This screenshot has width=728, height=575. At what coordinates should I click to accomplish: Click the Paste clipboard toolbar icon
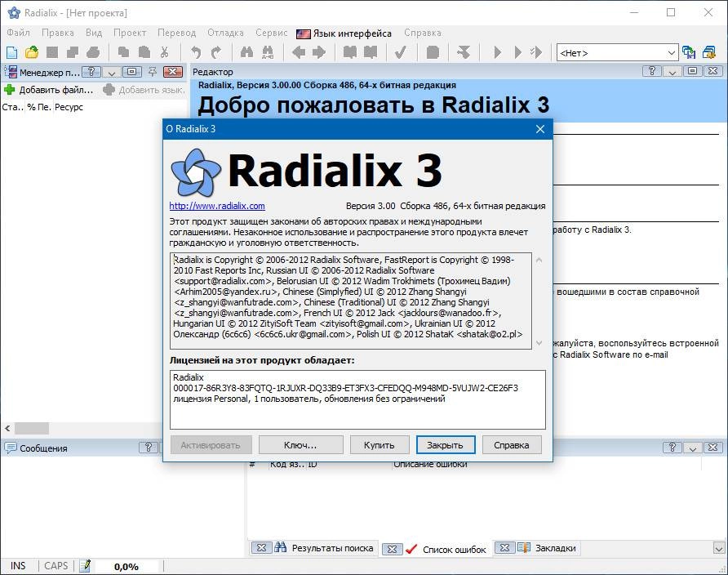144,52
